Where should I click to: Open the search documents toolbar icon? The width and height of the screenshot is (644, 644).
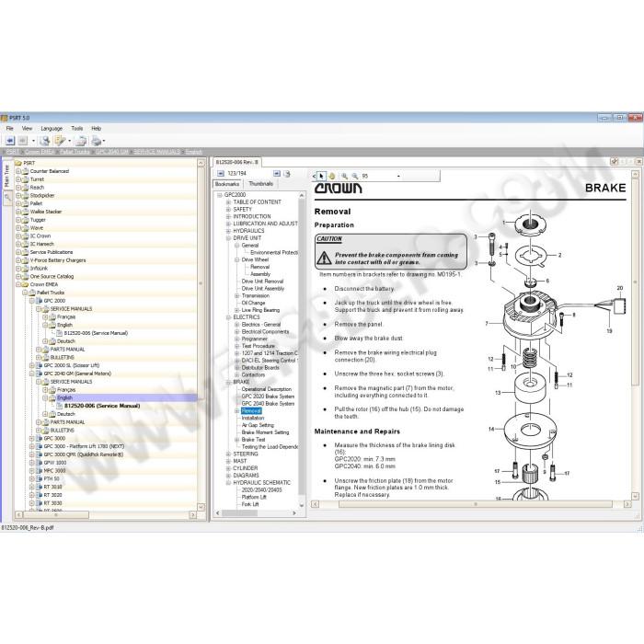click(44, 141)
